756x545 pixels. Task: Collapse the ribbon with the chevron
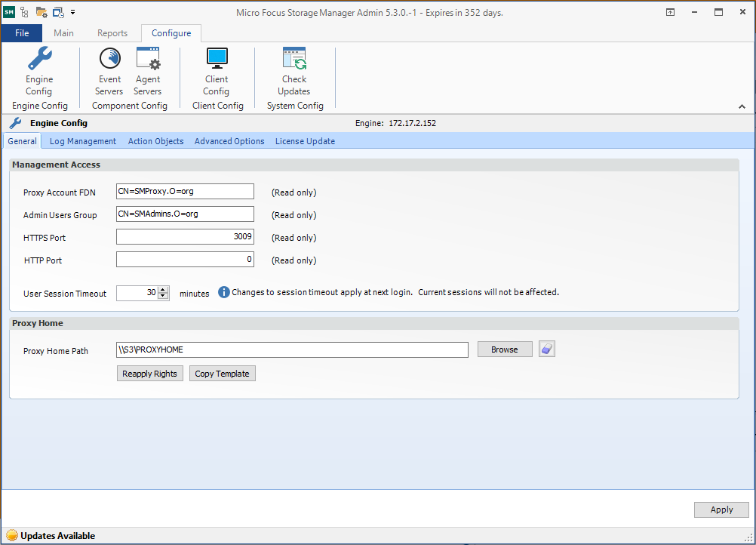[x=742, y=106]
